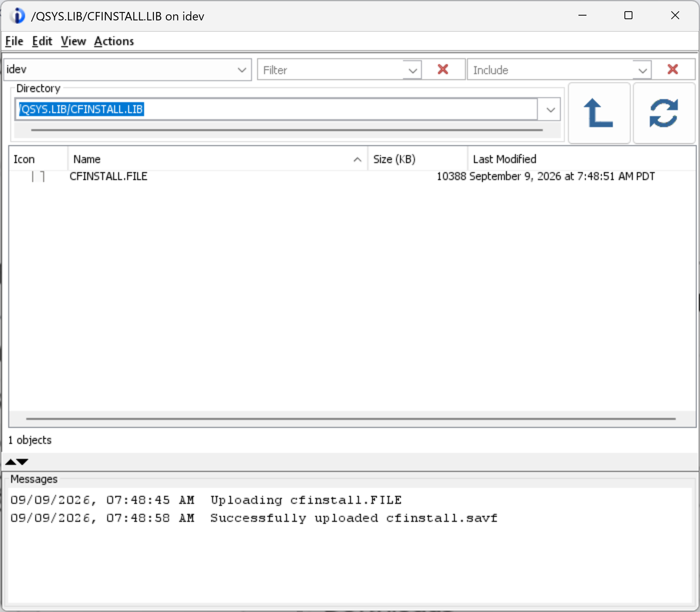Viewport: 700px width, 612px height.
Task: Sort by the Last Modified column header
Action: (x=582, y=159)
